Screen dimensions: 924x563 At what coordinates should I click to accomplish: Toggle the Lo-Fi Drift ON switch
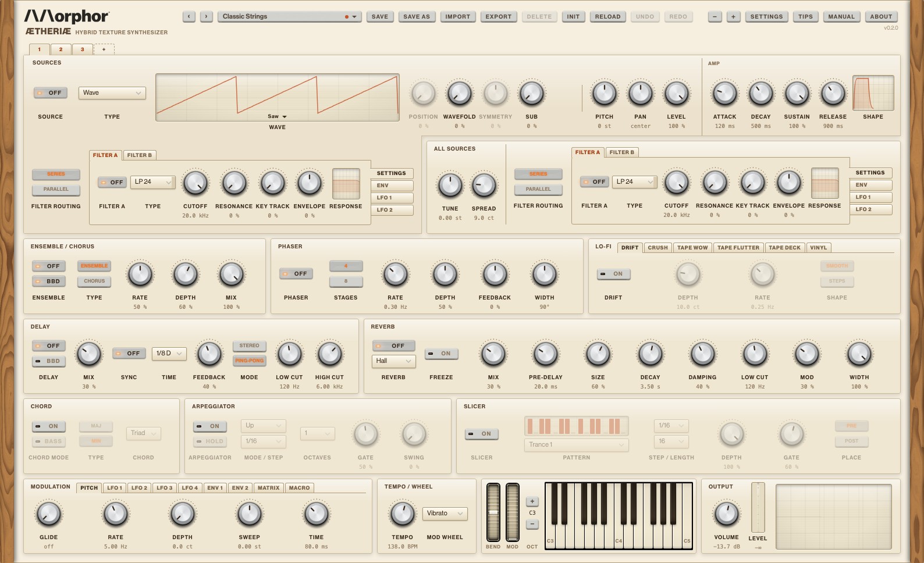(x=614, y=274)
